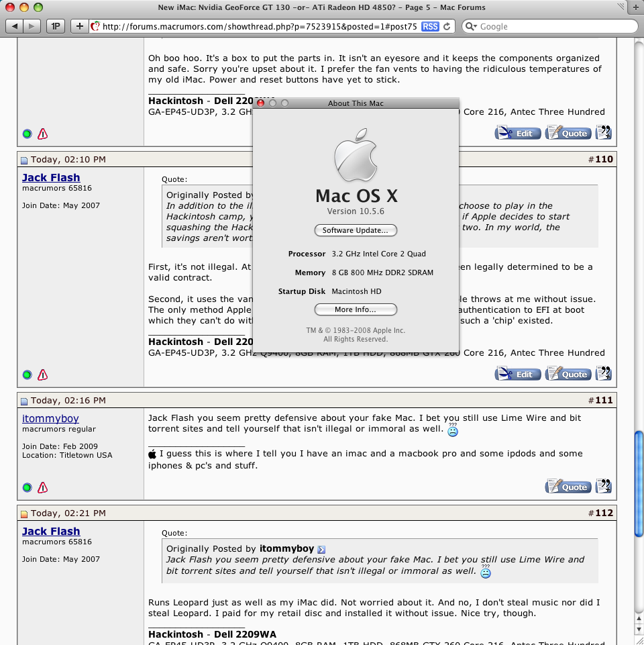This screenshot has width=644, height=645.
Task: Open permalink #110
Action: pos(604,159)
